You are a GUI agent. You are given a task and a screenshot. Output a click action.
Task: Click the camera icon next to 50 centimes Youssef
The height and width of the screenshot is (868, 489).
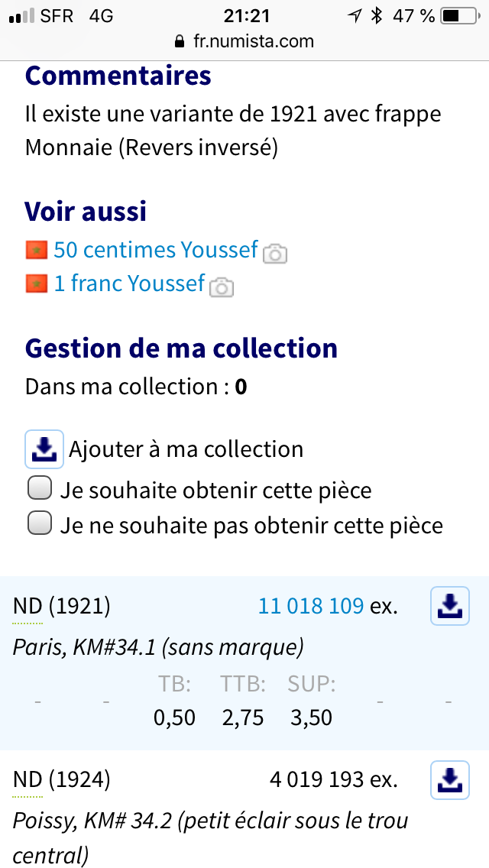pos(275,253)
